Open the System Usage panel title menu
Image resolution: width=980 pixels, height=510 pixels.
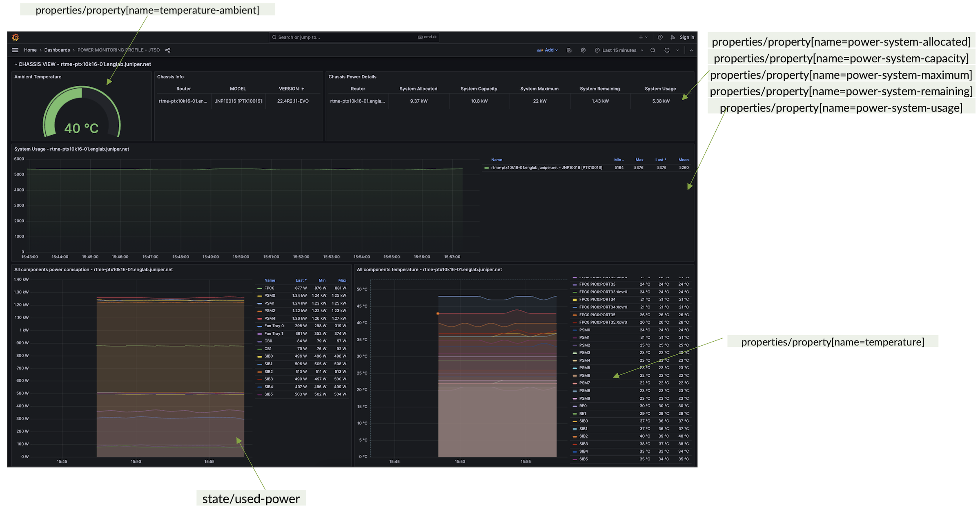[71, 149]
